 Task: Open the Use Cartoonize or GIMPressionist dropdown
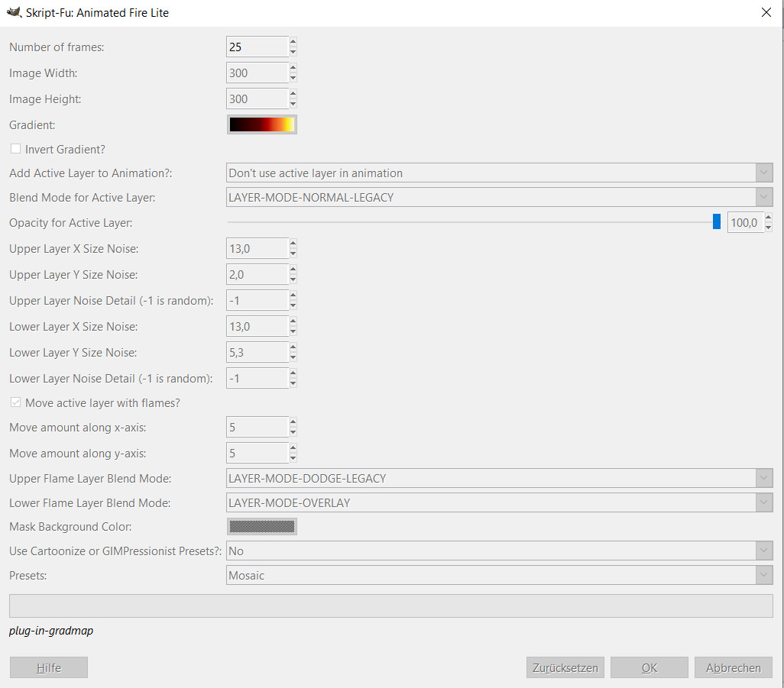tap(500, 551)
